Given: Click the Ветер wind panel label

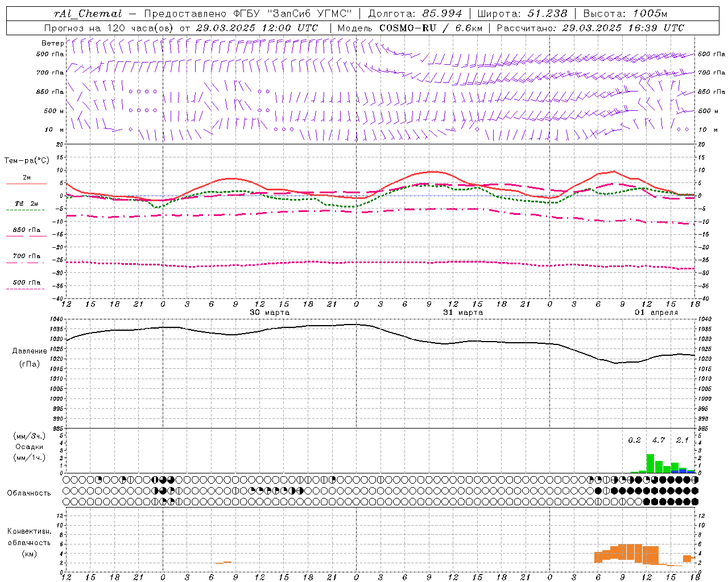Looking at the screenshot, I should click(52, 43).
